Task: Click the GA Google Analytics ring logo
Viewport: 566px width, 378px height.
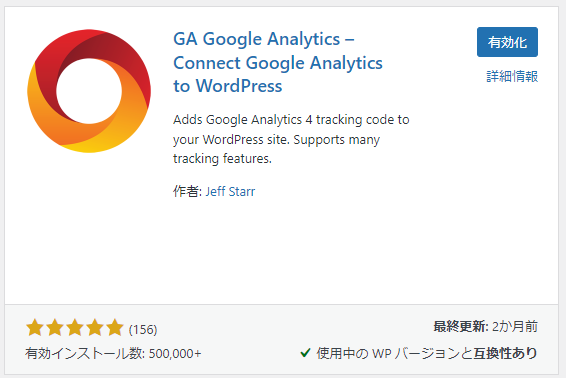Action: coord(89,91)
